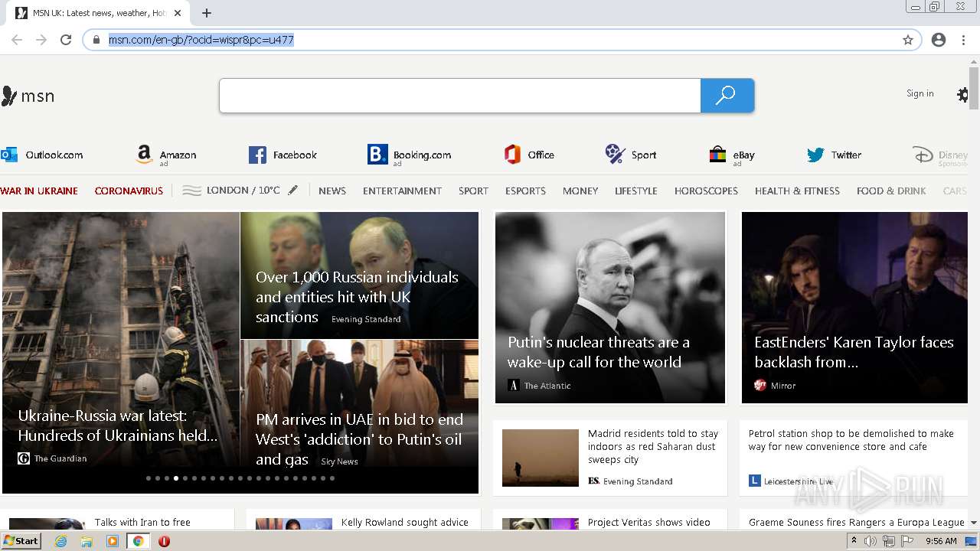The height and width of the screenshot is (551, 980).
Task: Open the Amazon shortcut
Action: tap(166, 155)
